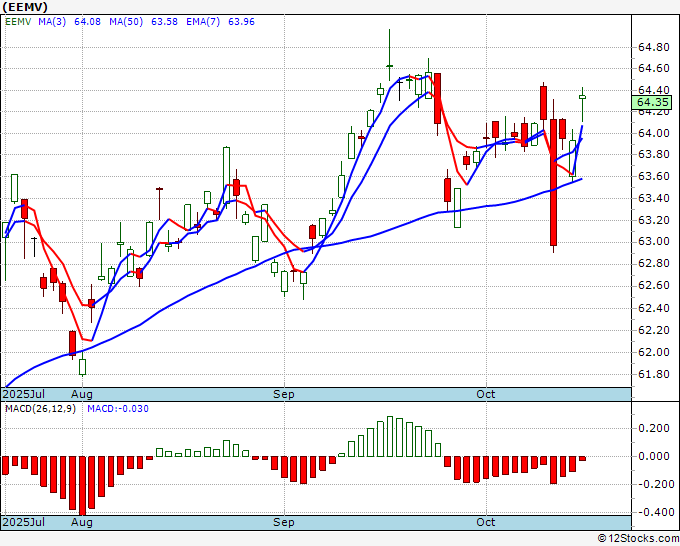The image size is (680, 546).
Task: Click the MACD:-0.030 value label
Action: (118, 409)
